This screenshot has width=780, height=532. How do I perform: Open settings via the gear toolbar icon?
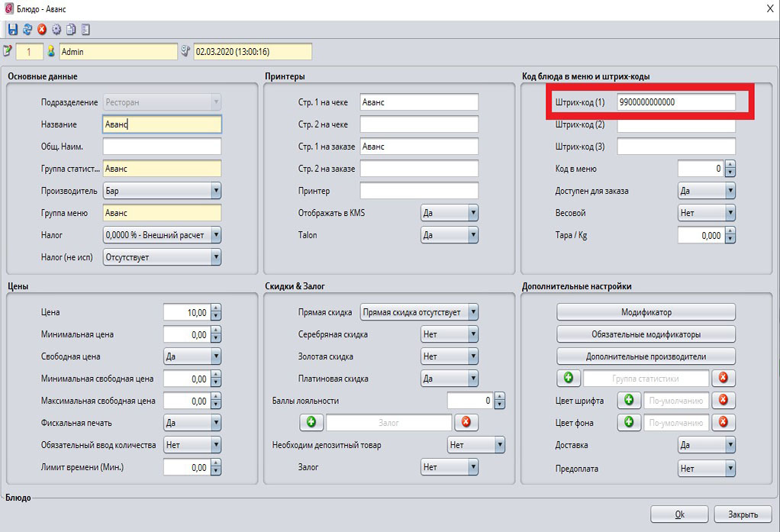pyautogui.click(x=56, y=30)
